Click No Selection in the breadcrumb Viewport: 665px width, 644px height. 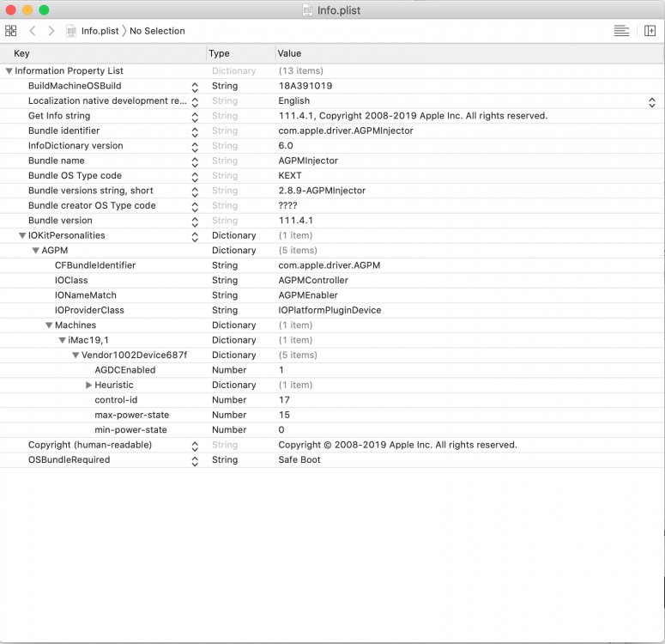point(157,31)
